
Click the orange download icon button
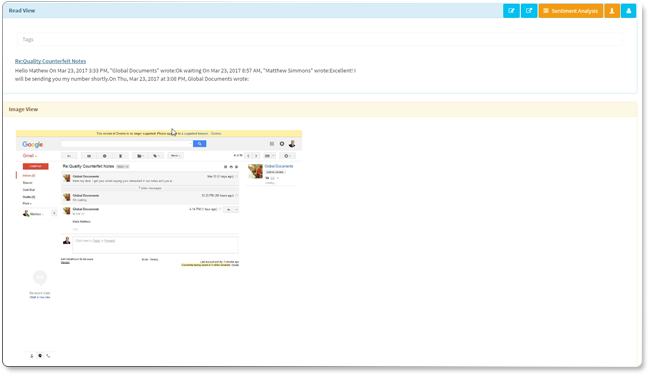[x=612, y=11]
